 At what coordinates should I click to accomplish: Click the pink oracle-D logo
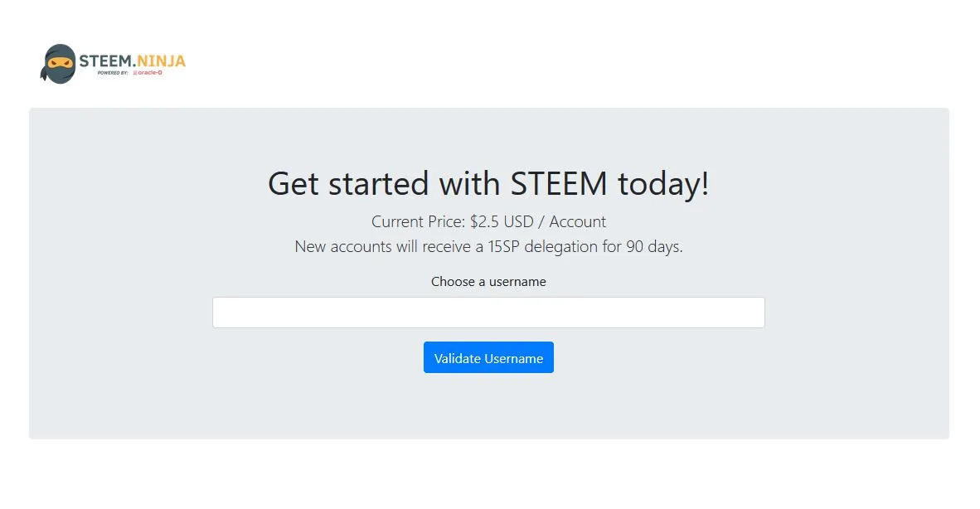pos(149,73)
